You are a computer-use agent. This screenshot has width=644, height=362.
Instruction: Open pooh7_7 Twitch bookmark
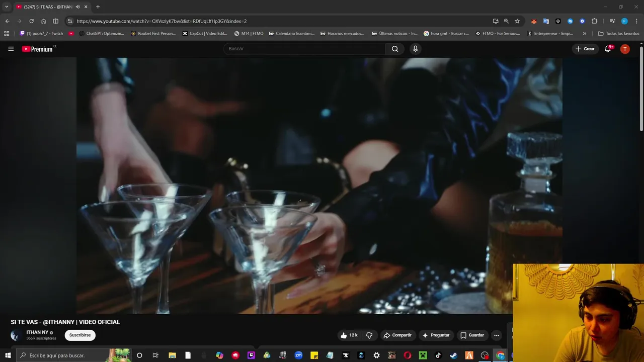pos(41,34)
